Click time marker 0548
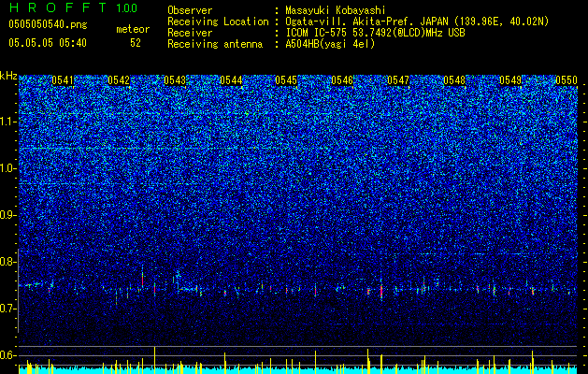Viewport: 588px width, 374px height. pos(454,80)
